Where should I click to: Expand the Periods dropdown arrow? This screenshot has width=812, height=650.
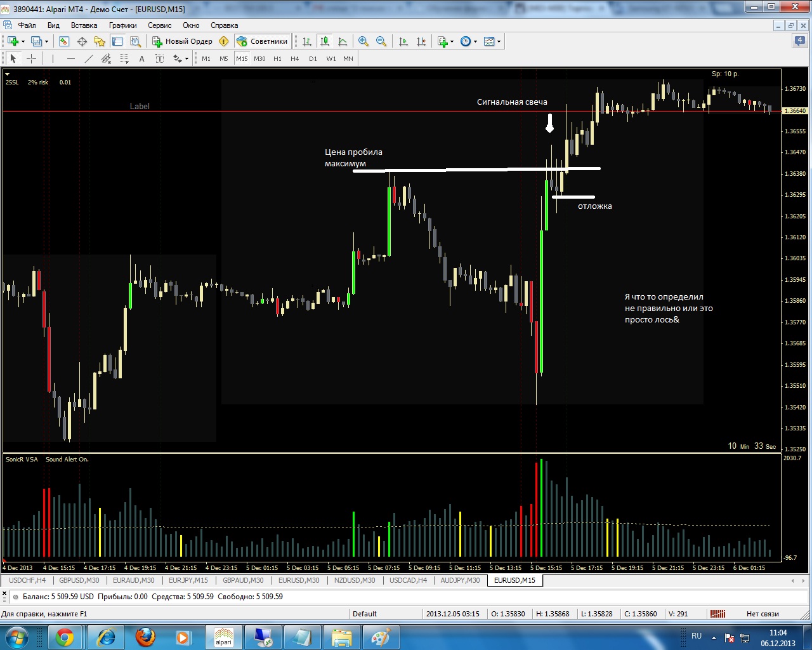pyautogui.click(x=475, y=41)
